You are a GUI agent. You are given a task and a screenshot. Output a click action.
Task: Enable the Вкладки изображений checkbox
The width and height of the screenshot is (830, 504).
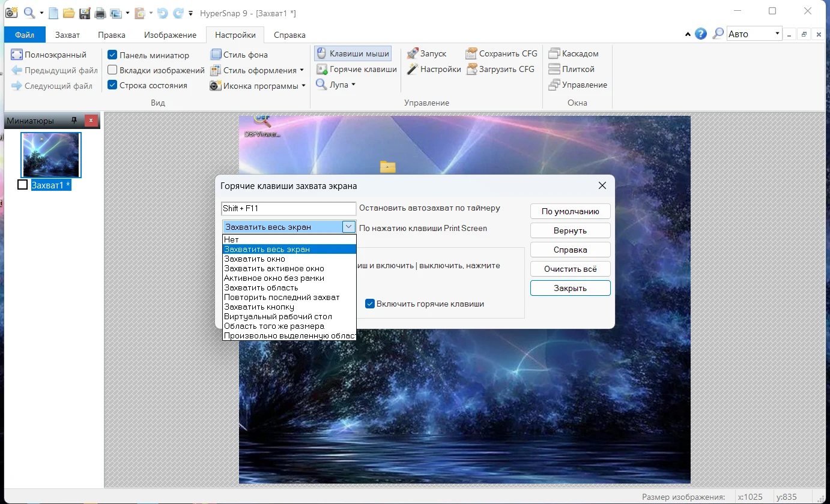pos(112,70)
